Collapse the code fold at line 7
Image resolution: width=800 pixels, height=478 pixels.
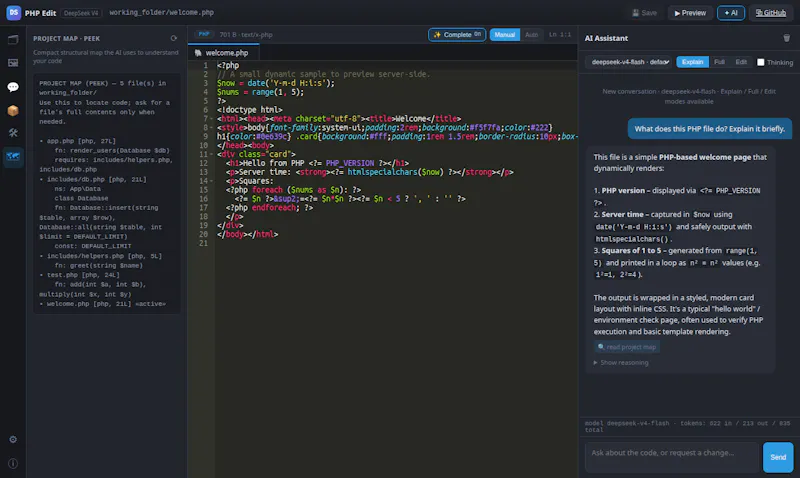pos(211,119)
